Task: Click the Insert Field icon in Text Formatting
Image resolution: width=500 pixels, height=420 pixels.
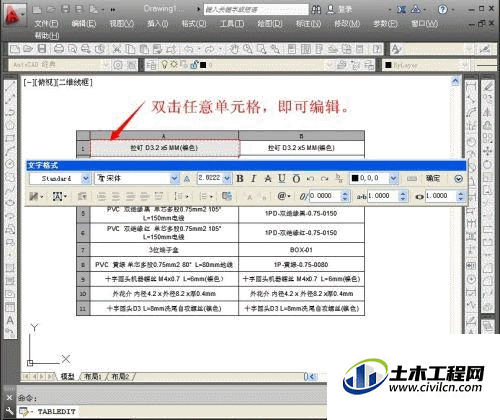Action: [x=227, y=196]
